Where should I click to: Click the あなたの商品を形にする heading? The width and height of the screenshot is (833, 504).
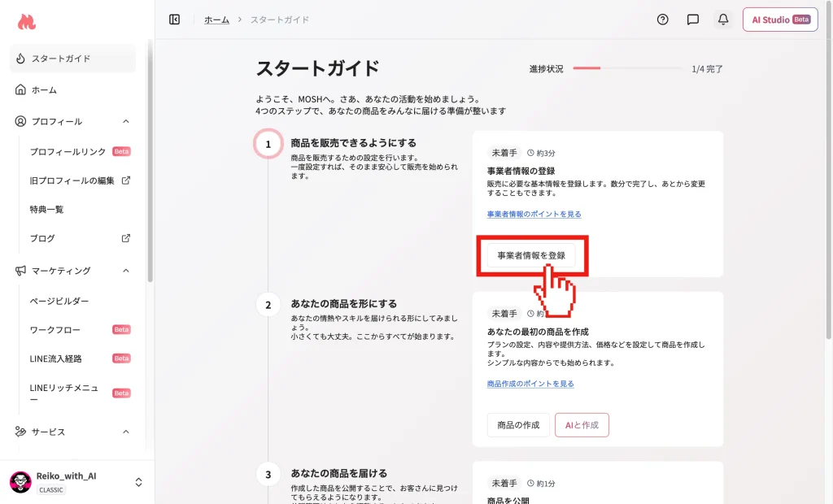click(344, 304)
